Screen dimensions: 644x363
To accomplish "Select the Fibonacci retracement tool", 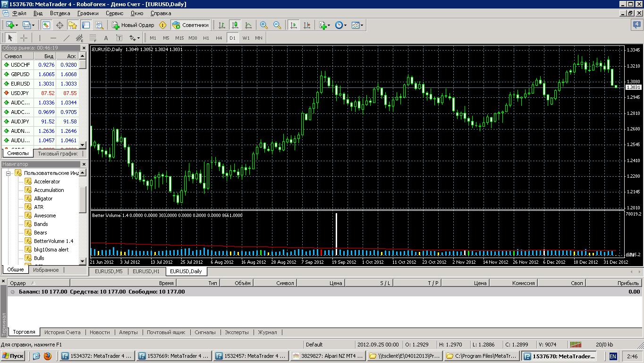I will [x=93, y=38].
